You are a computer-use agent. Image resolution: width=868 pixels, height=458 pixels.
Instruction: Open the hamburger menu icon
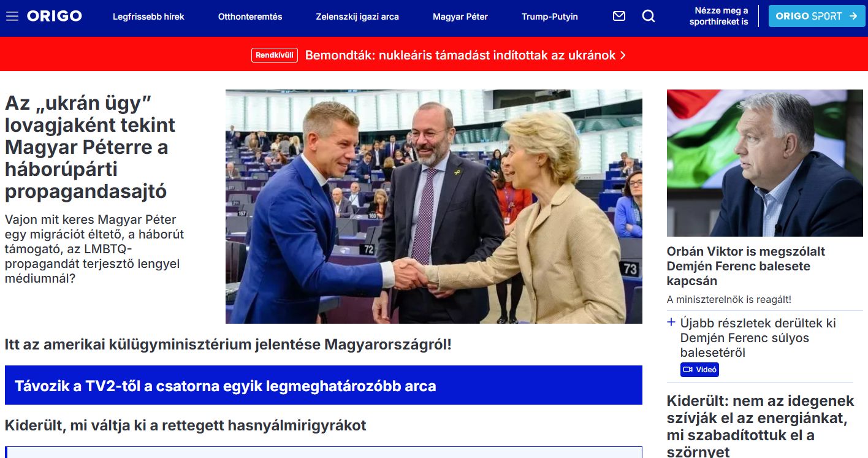pyautogui.click(x=12, y=17)
